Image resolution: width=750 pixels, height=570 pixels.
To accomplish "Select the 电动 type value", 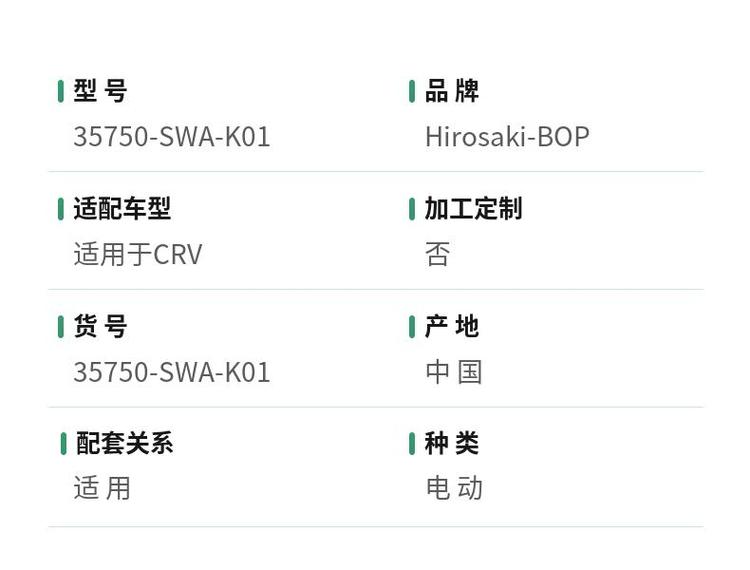I will point(454,488).
